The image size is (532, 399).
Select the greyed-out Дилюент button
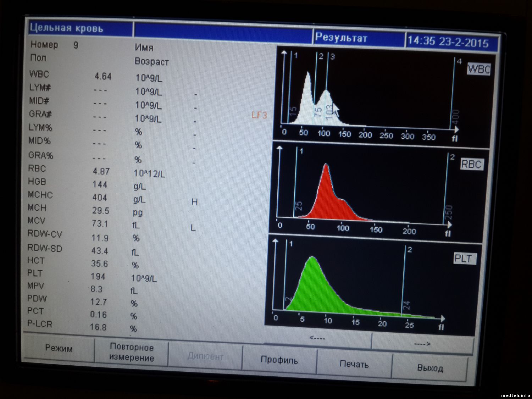click(205, 356)
